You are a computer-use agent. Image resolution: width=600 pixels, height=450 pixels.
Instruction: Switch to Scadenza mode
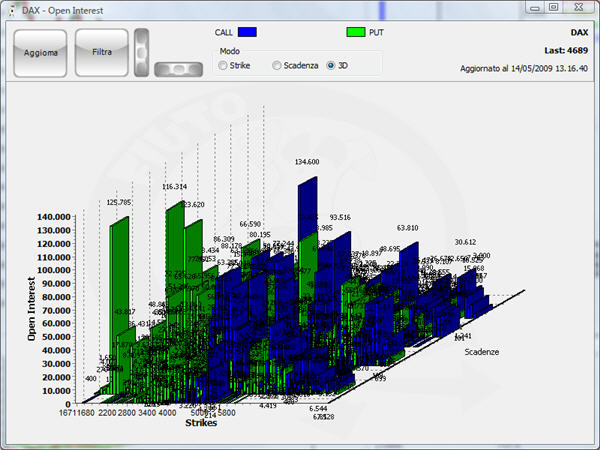click(277, 65)
